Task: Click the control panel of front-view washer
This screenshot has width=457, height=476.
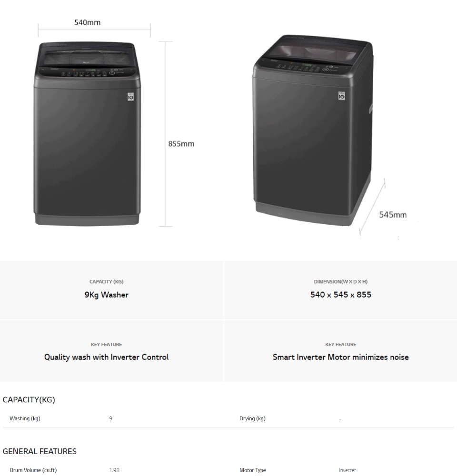Action: pos(87,73)
